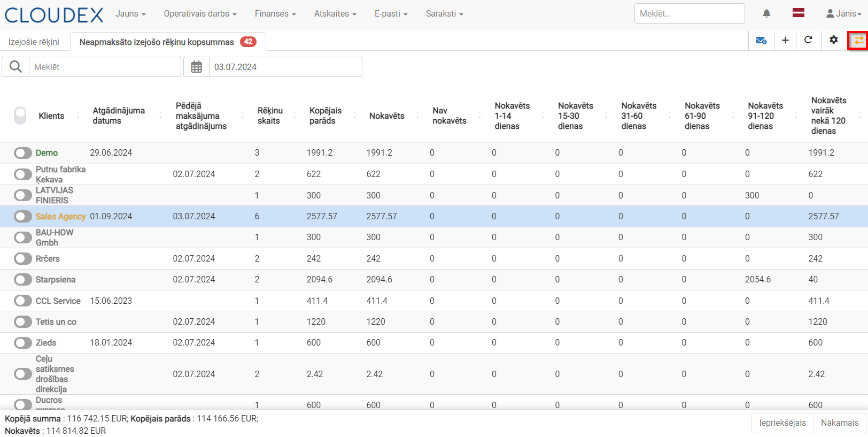
Task: Open the CCL Service client
Action: click(x=58, y=301)
